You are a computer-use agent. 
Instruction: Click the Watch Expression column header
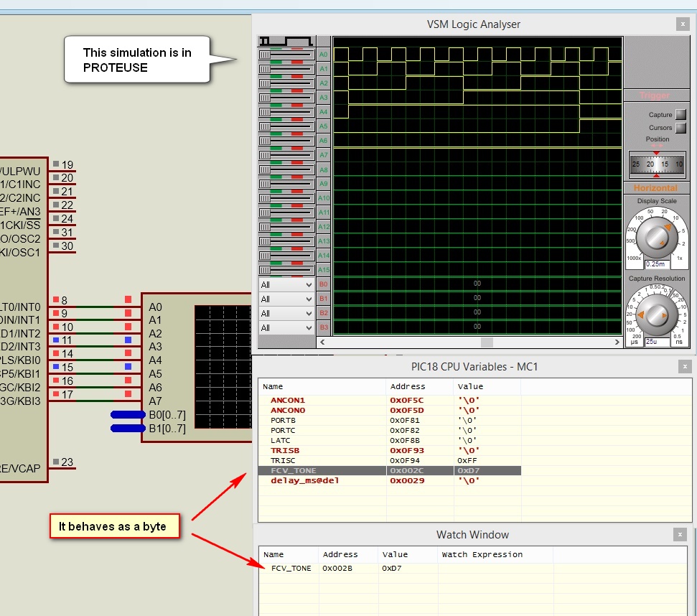pos(495,555)
